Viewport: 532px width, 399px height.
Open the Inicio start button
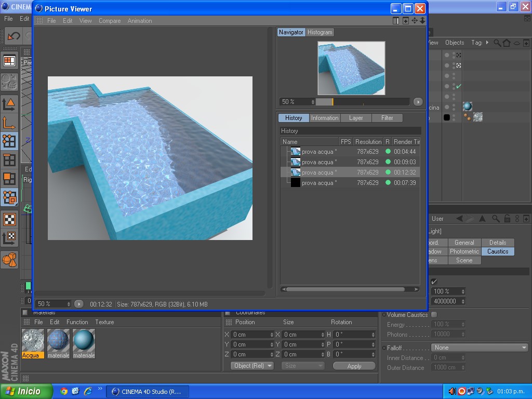coord(26,391)
